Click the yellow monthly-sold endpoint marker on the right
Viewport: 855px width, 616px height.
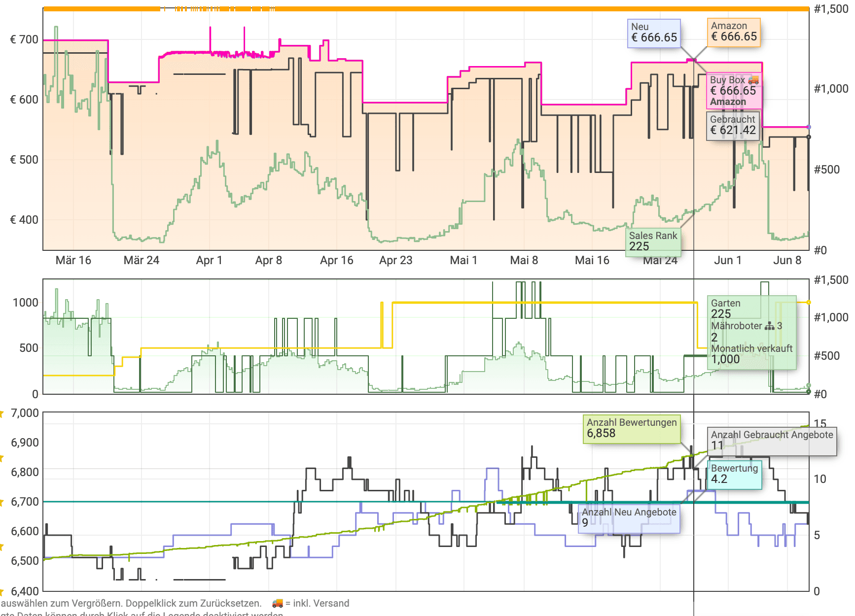click(x=809, y=302)
